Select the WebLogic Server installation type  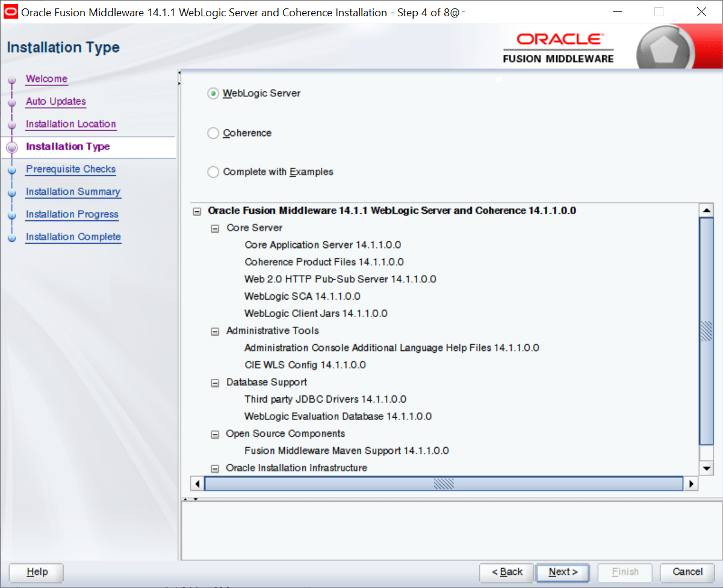pos(213,93)
